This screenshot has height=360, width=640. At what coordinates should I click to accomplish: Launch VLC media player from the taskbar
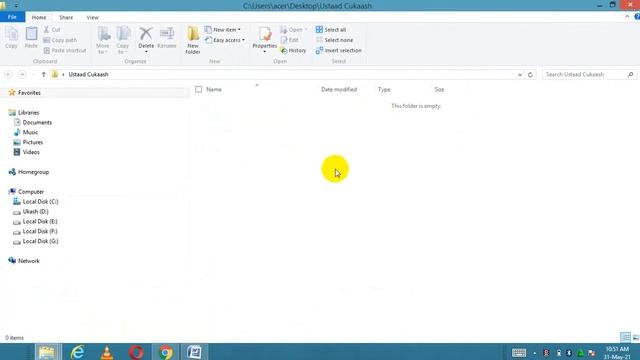(x=107, y=352)
